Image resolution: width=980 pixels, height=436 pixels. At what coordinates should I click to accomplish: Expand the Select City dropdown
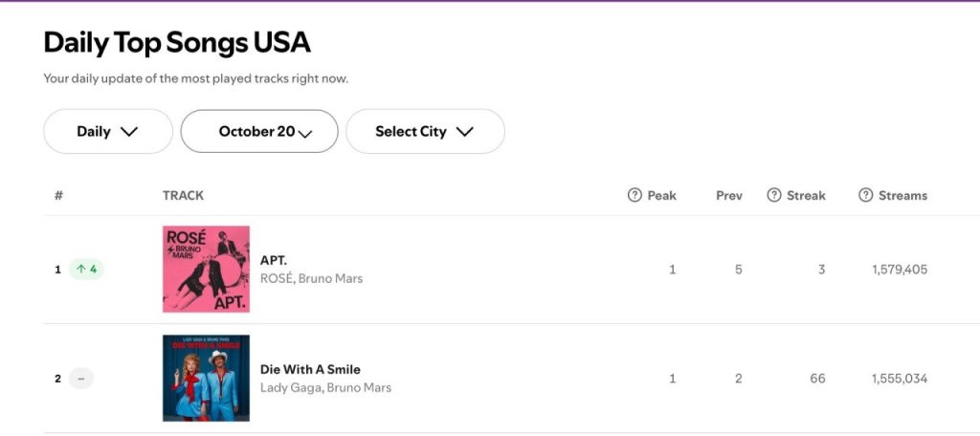click(425, 132)
